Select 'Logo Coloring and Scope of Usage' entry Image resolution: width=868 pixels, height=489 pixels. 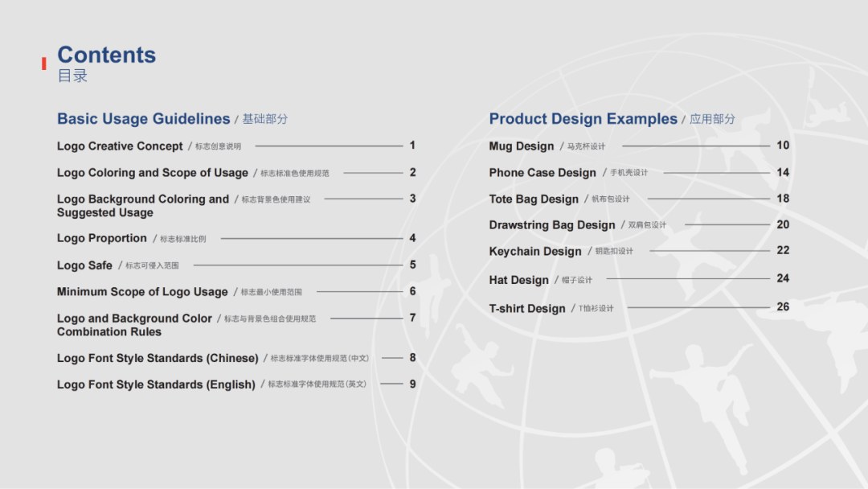click(152, 173)
